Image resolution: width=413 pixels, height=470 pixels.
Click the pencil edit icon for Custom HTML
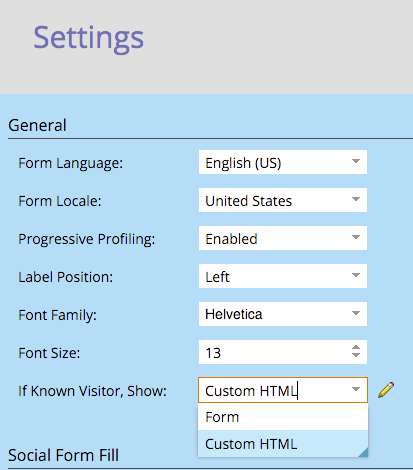pos(386,390)
